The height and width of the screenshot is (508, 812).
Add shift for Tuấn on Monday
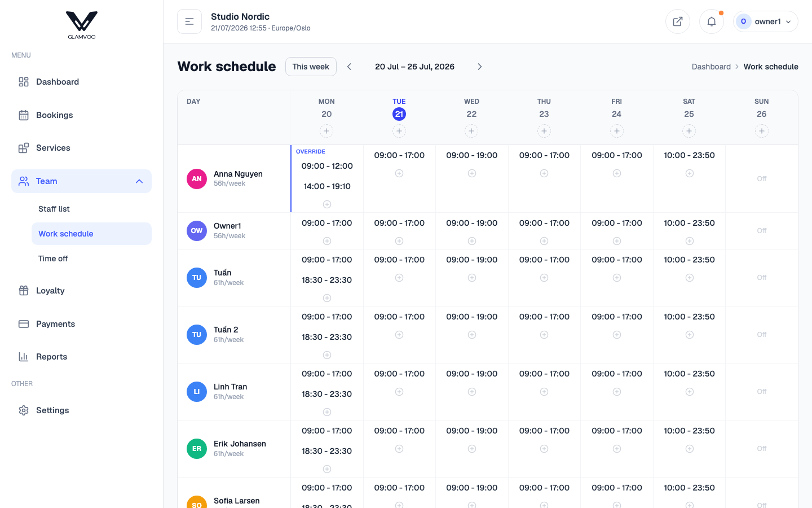pos(327,298)
